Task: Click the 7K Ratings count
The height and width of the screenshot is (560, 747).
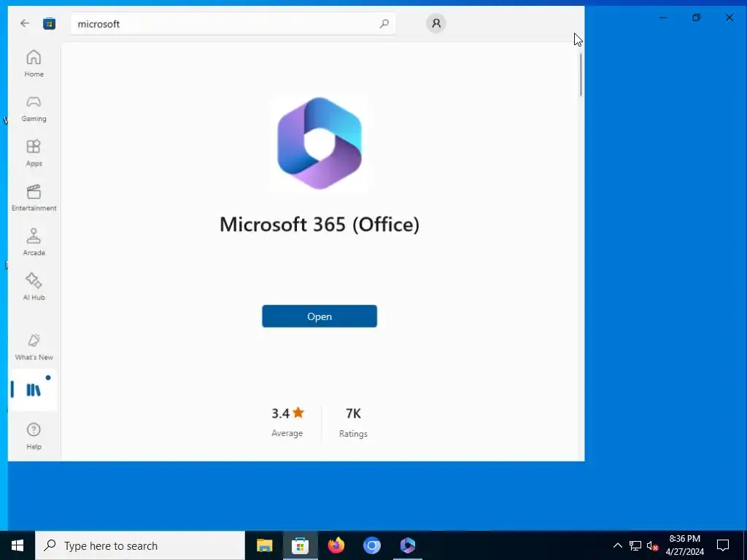Action: click(353, 422)
